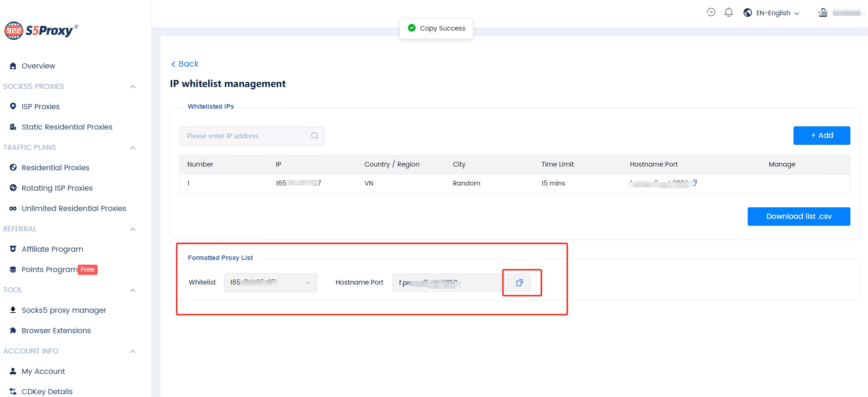Go to the Overview page
Screen dimensions: 868x397
click(x=38, y=66)
